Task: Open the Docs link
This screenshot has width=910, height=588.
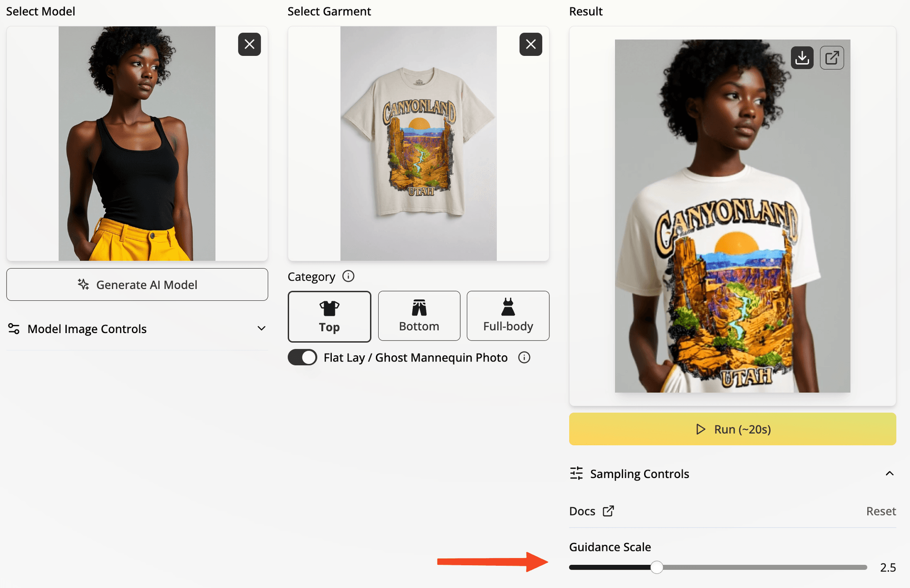Action: tap(582, 511)
